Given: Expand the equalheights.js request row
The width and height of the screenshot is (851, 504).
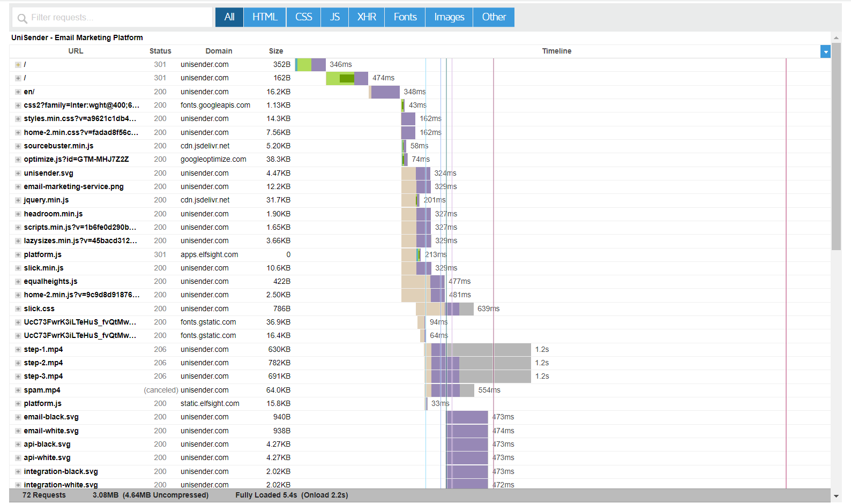Looking at the screenshot, I should pos(18,282).
